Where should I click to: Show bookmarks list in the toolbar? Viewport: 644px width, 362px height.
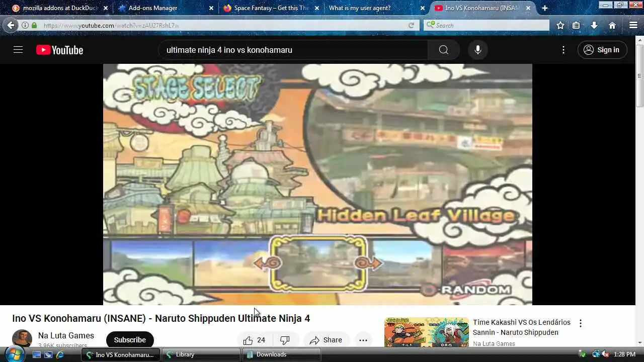[576, 25]
